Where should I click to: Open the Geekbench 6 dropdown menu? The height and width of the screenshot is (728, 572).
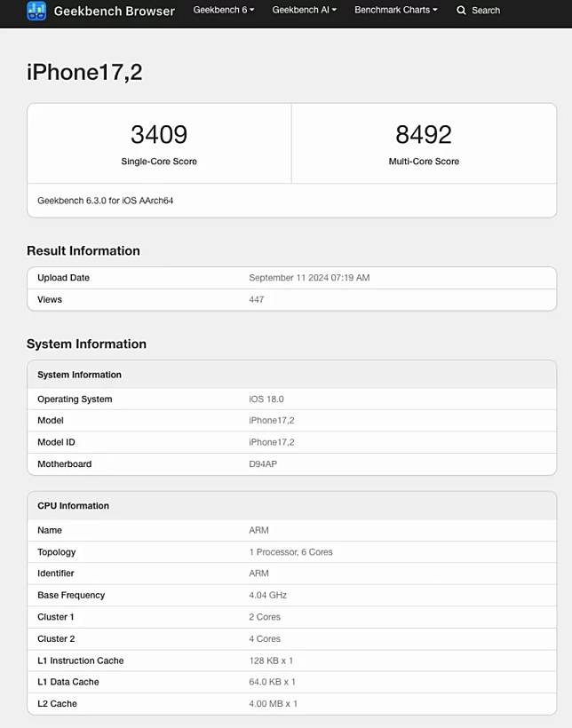(x=223, y=11)
